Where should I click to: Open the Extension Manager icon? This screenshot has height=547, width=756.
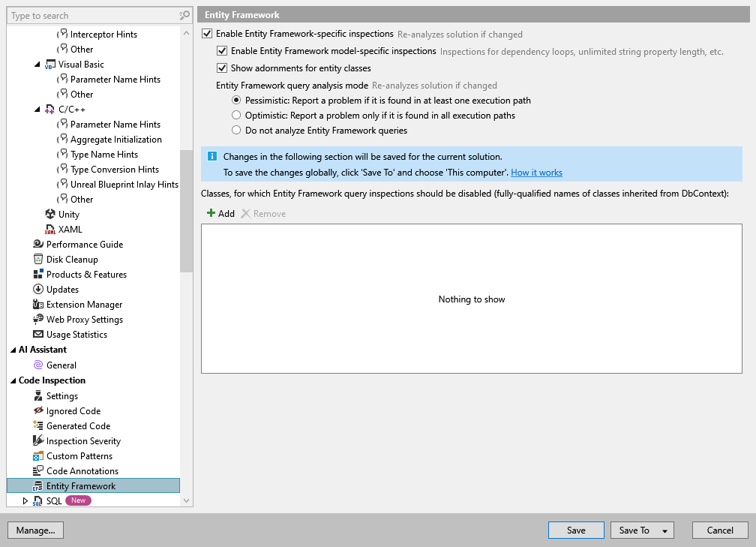click(x=37, y=304)
